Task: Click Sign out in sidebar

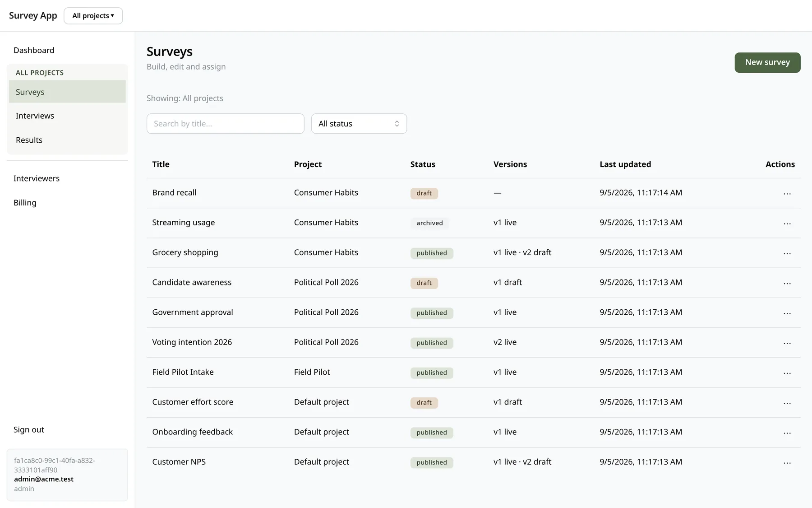Action: click(29, 429)
